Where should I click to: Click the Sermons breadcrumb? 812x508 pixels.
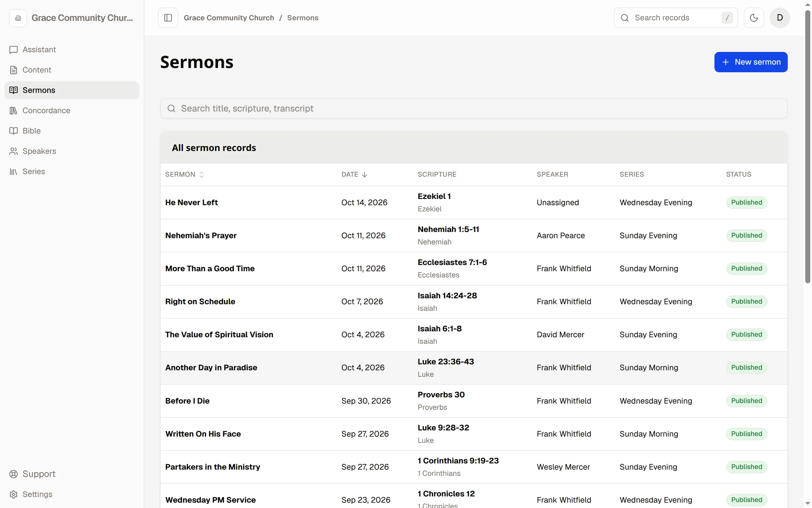[x=303, y=18]
